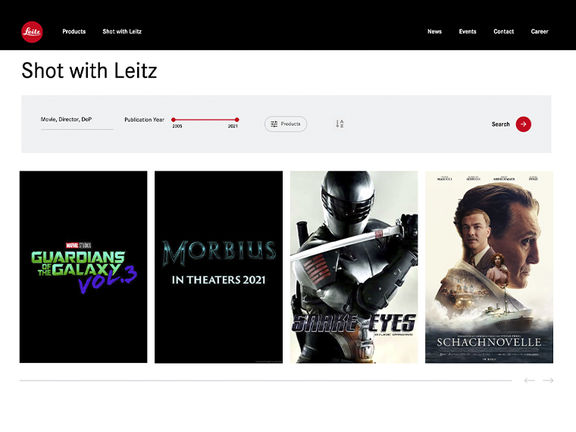Viewport: 576px width, 432px height.
Task: Open the Products filter button
Action: tap(286, 124)
